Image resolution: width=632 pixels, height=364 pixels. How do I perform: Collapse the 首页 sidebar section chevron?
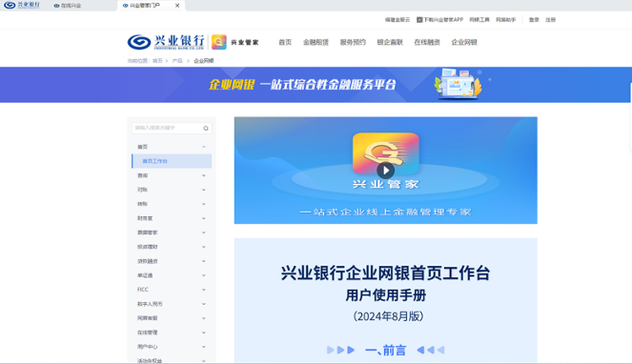204,147
